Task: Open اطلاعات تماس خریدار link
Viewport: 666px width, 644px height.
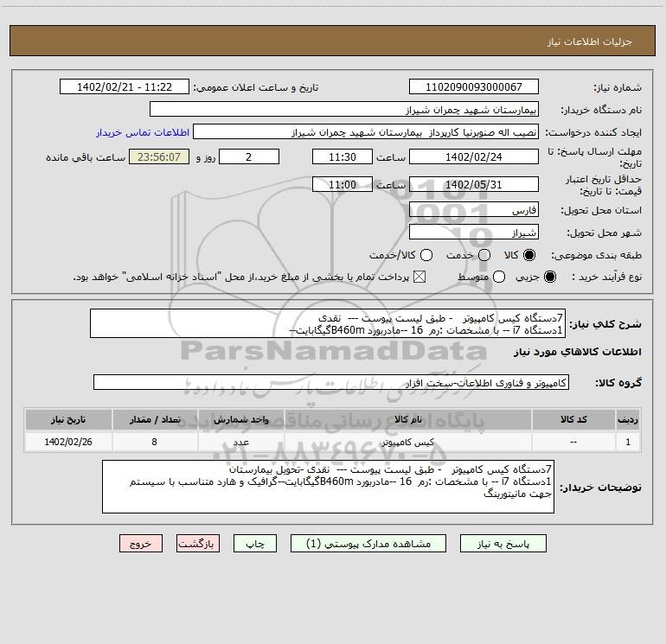Action: coord(143,132)
